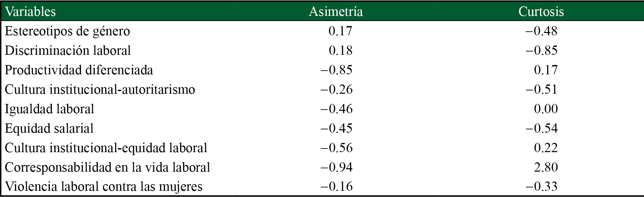The height and width of the screenshot is (197, 644).
Task: Click the Variables column header
Action: pyautogui.click(x=30, y=12)
